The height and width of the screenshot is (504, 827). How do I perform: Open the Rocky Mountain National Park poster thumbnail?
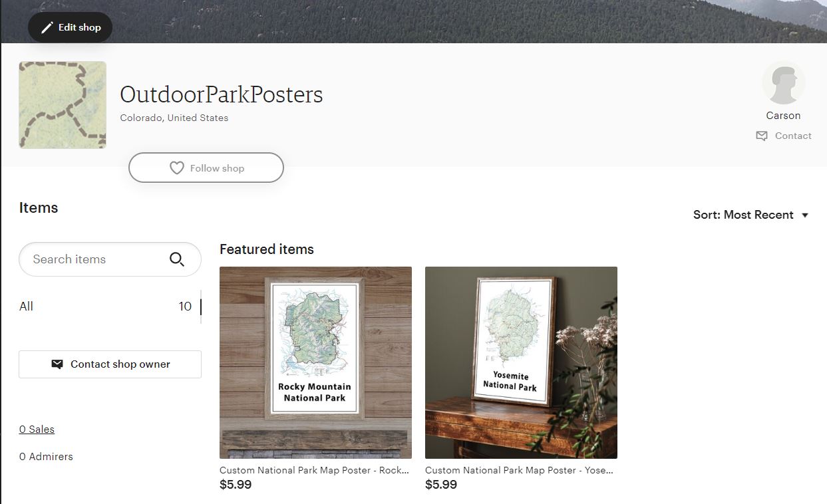point(315,362)
